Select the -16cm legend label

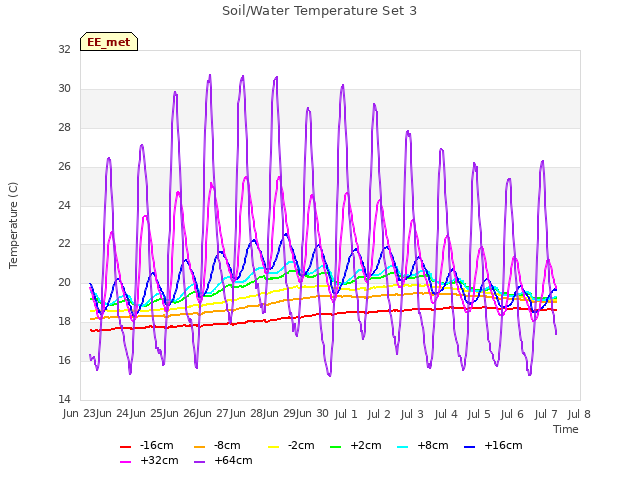click(x=157, y=445)
